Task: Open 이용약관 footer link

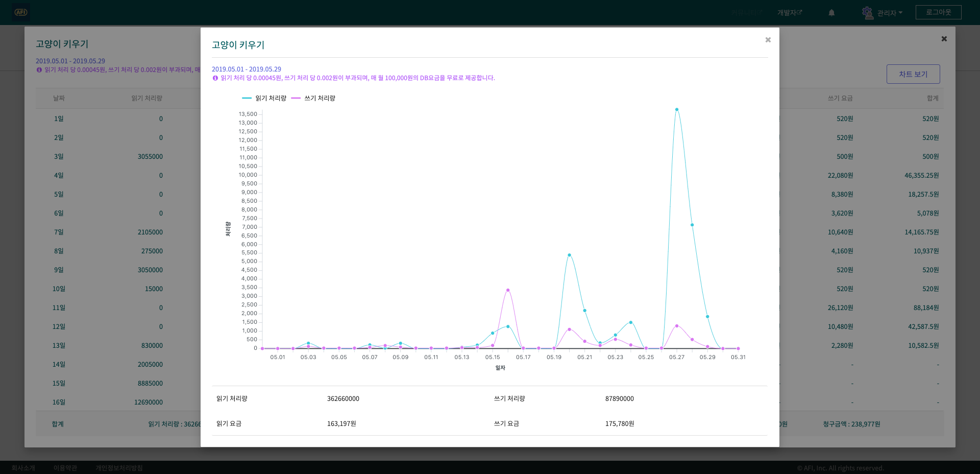Action: pos(65,468)
